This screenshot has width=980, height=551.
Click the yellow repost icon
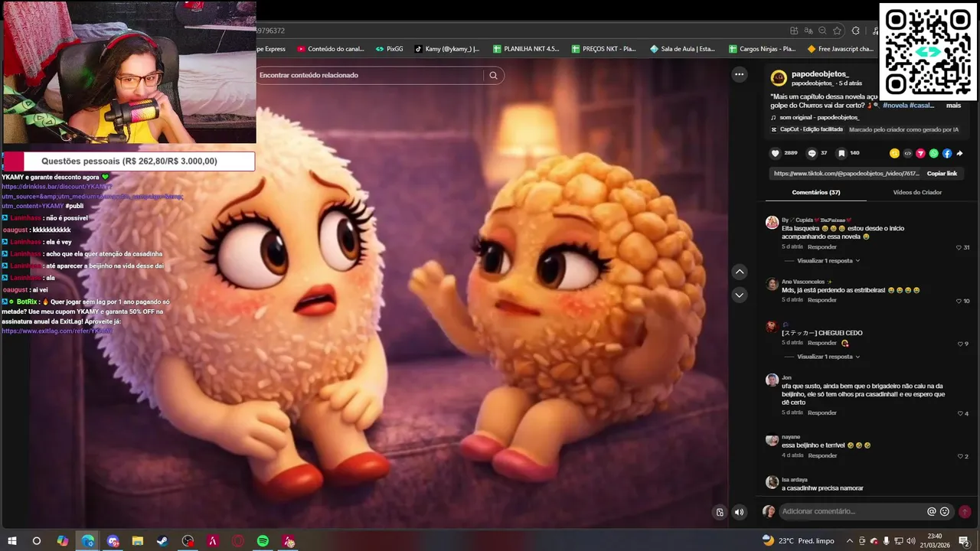point(894,153)
